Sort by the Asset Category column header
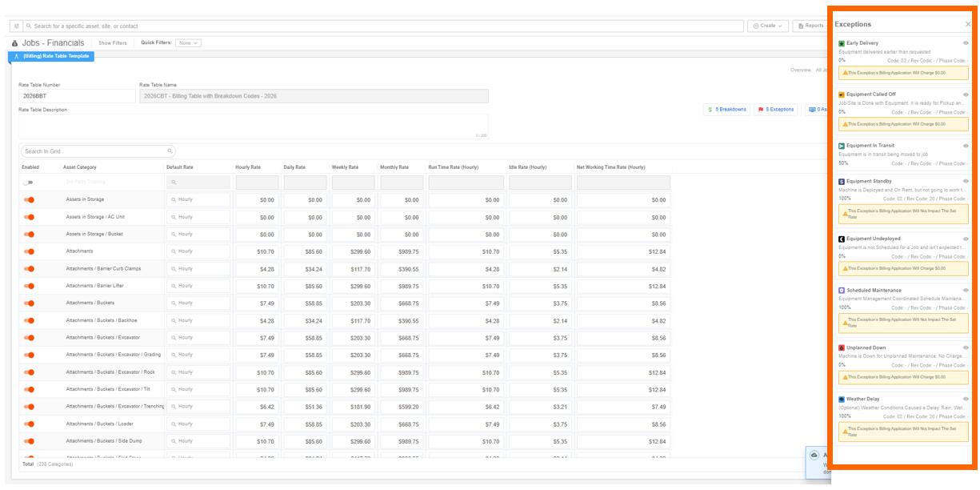Viewport: 980px width, 490px height. point(80,167)
